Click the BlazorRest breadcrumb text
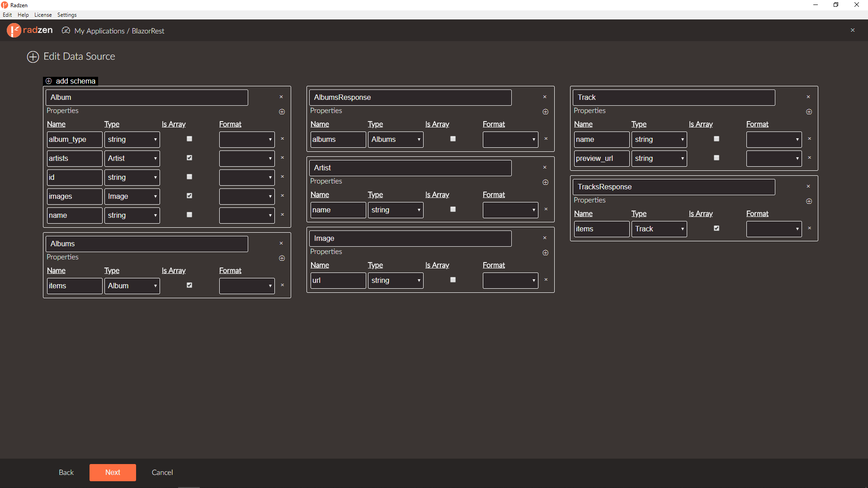Viewport: 868px width, 488px height. click(x=148, y=31)
